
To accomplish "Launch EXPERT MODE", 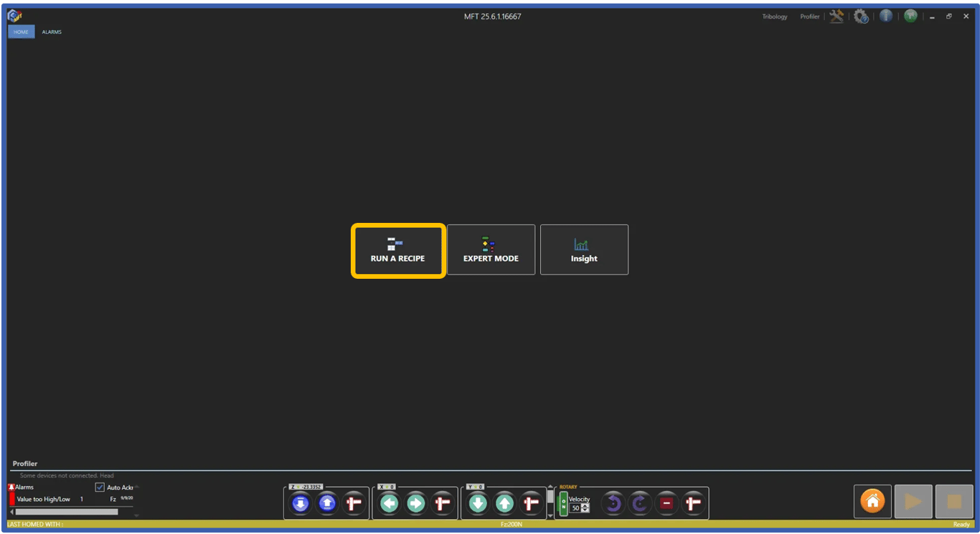I will [491, 249].
